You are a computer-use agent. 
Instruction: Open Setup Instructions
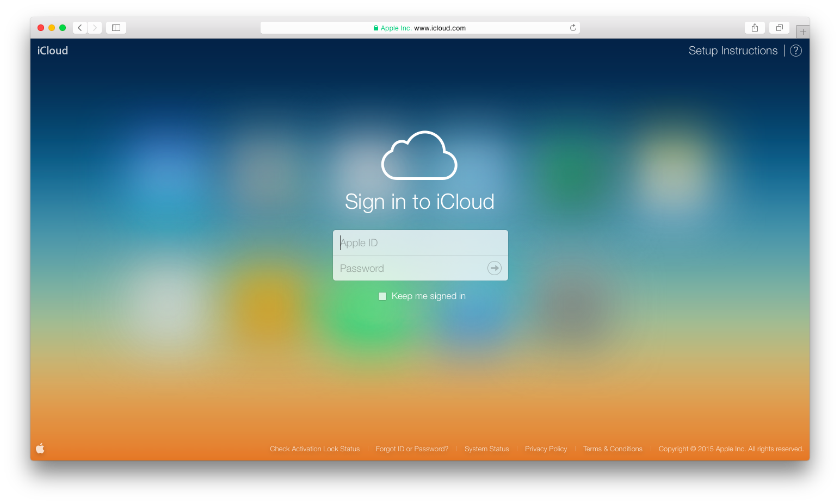click(733, 50)
